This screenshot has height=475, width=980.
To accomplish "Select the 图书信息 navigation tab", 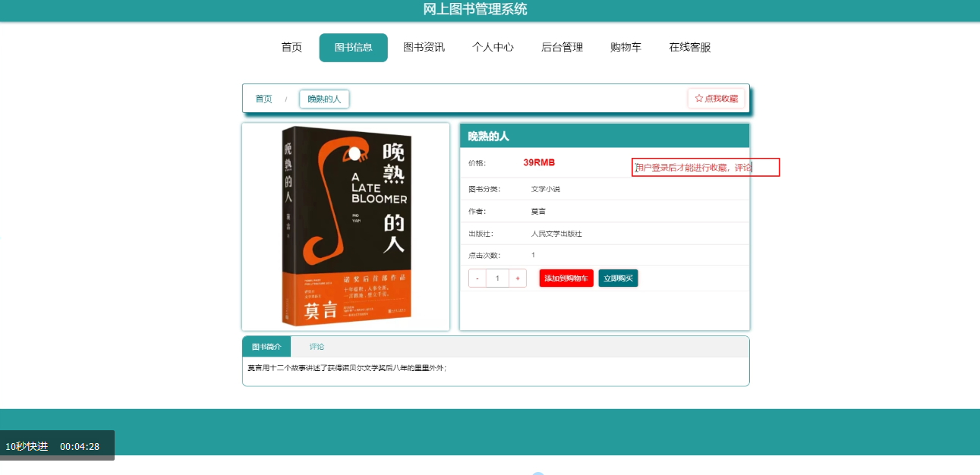I will (x=353, y=47).
